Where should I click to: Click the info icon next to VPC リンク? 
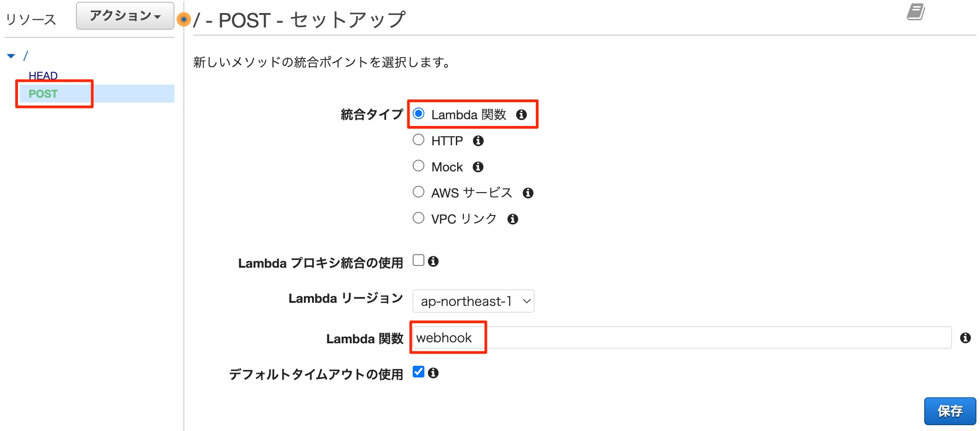[513, 219]
